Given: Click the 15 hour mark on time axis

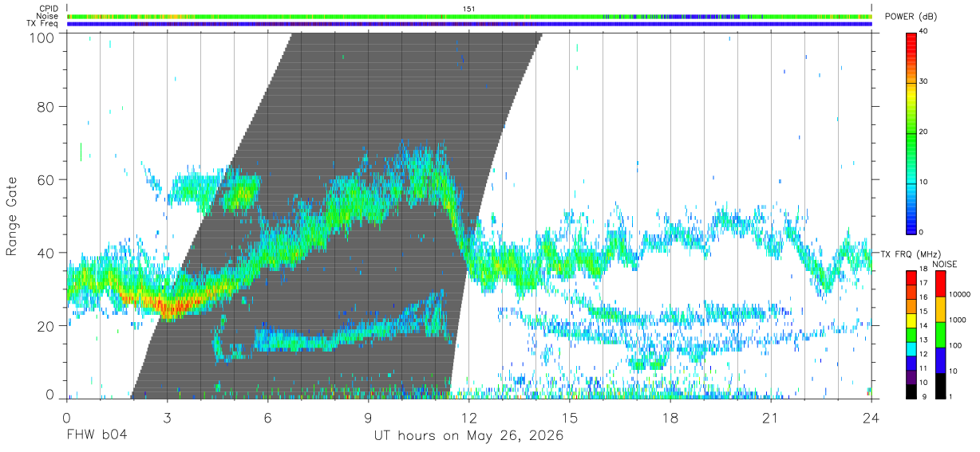Looking at the screenshot, I should point(570,417).
